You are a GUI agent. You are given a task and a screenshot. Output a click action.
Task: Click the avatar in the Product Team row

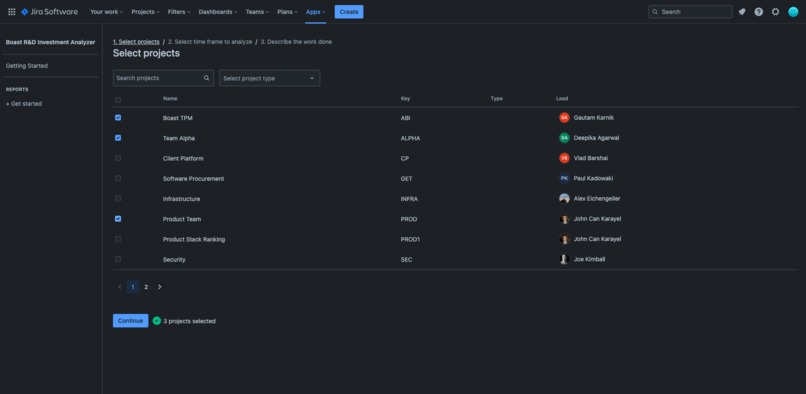click(x=564, y=219)
